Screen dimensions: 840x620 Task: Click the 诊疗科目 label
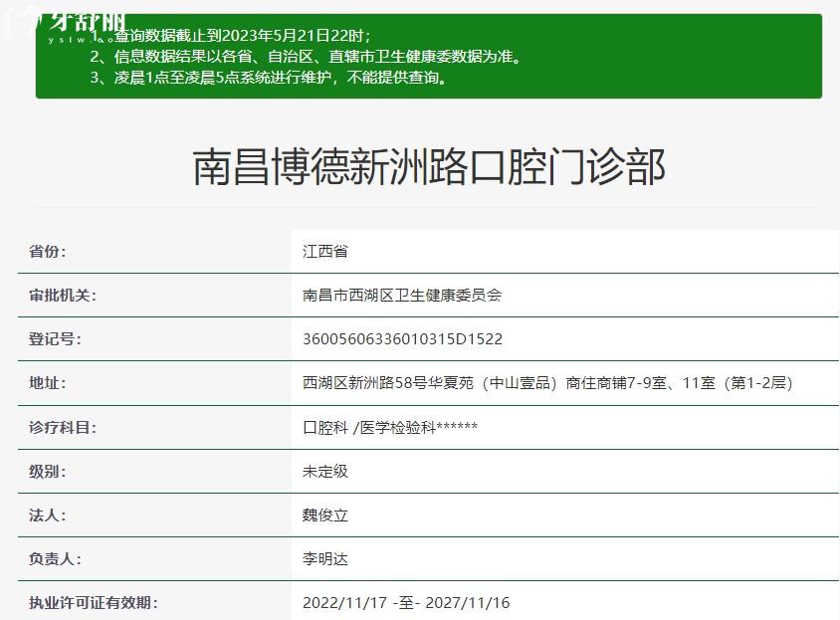(x=63, y=428)
